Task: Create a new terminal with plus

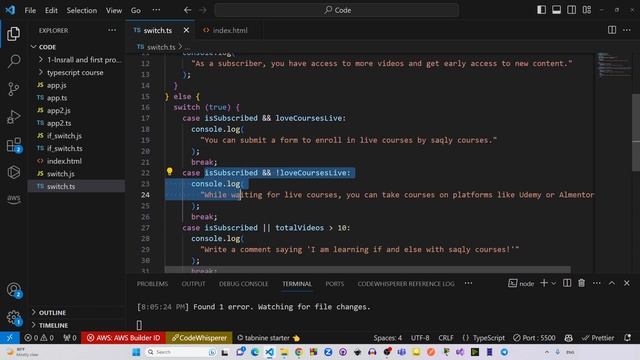Action: point(544,283)
